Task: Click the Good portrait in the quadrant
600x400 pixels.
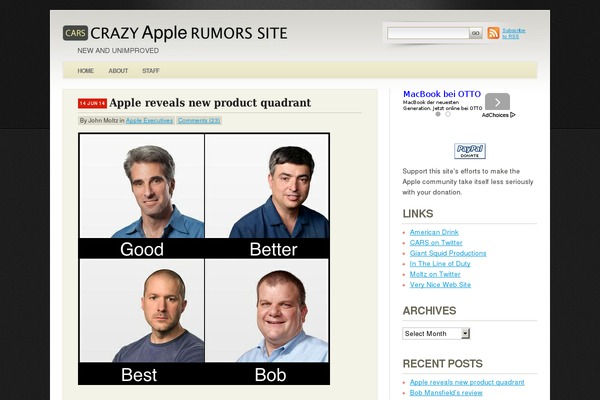Action: click(142, 186)
